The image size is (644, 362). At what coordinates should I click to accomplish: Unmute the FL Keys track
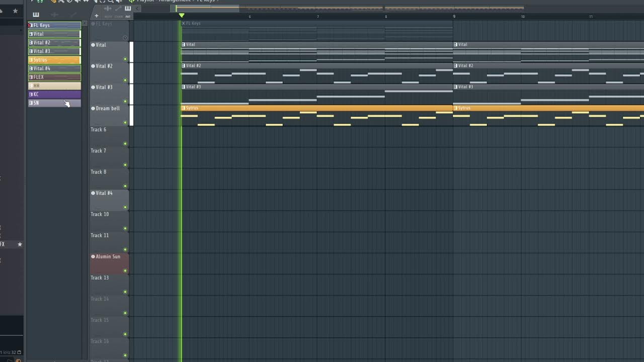click(x=125, y=38)
